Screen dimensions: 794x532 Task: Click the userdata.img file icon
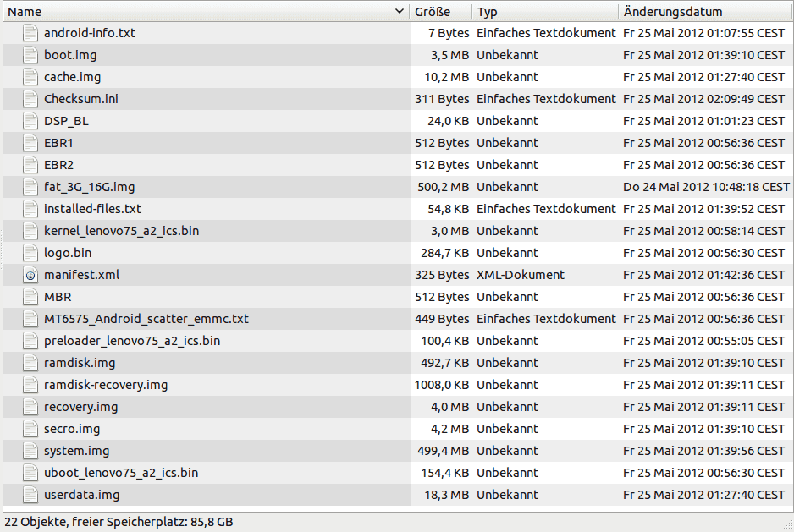30,495
